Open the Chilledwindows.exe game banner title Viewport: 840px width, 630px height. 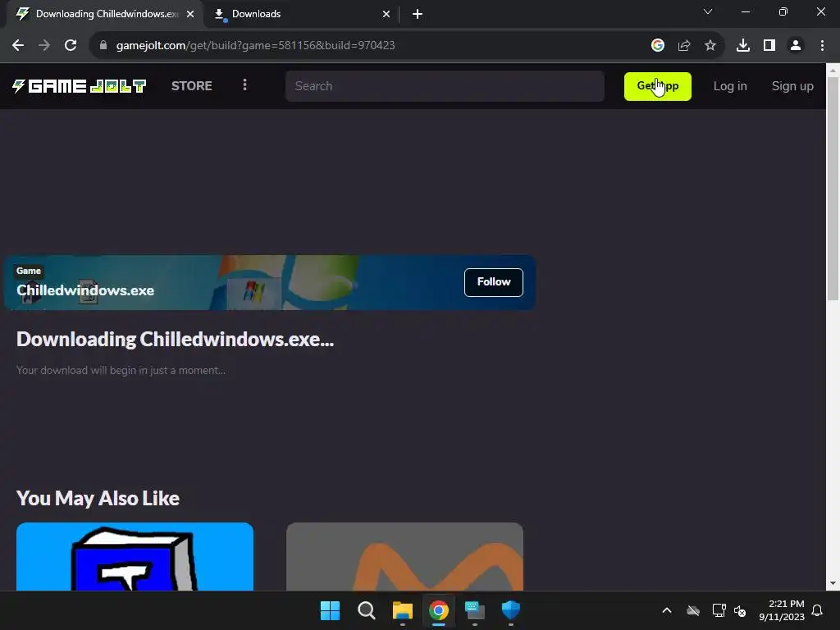pos(85,290)
